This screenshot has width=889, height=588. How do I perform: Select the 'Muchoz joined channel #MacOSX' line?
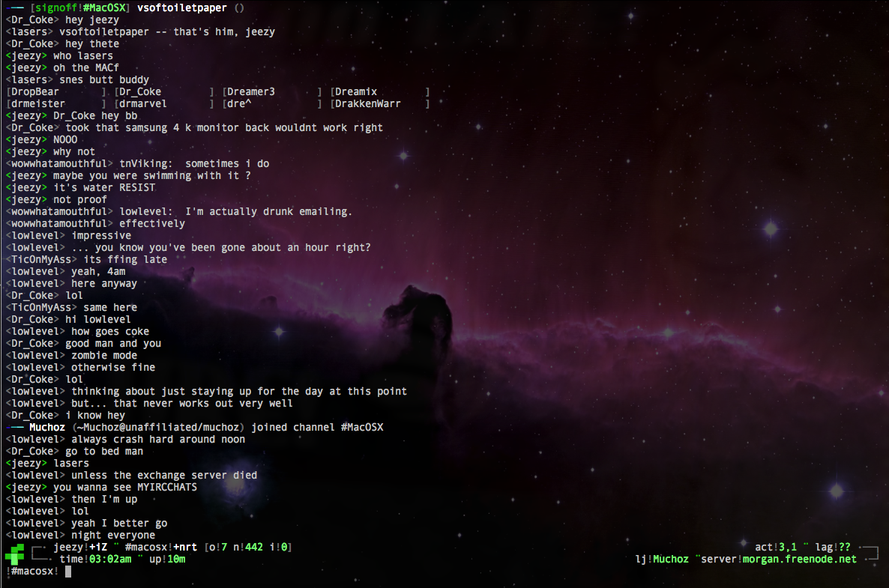tap(194, 427)
